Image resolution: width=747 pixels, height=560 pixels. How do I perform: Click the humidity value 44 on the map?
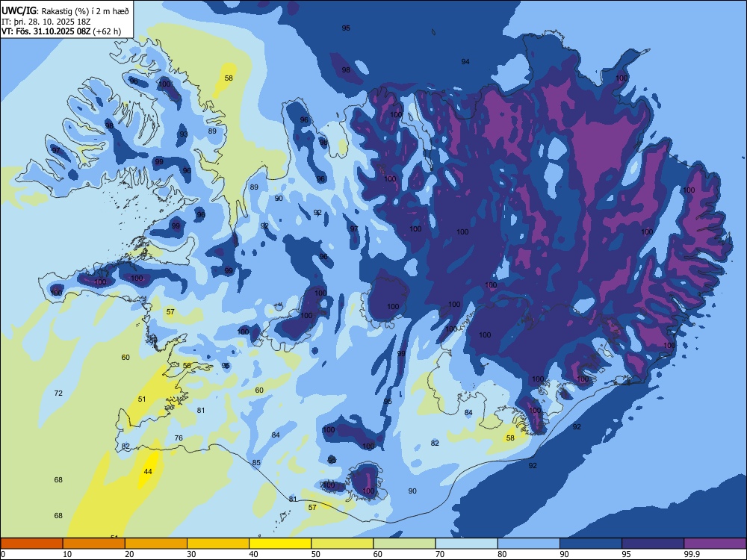pos(148,471)
